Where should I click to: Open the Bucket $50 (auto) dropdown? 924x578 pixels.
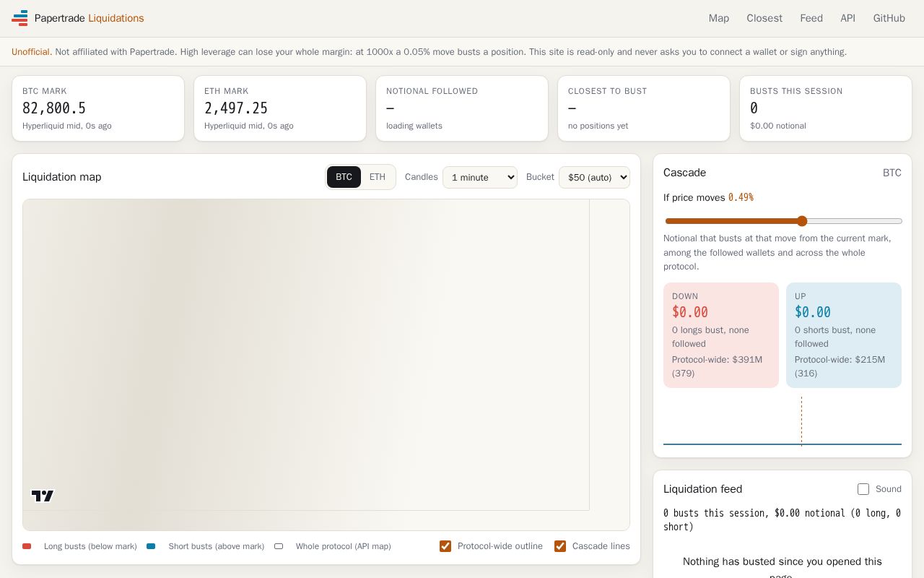tap(594, 177)
